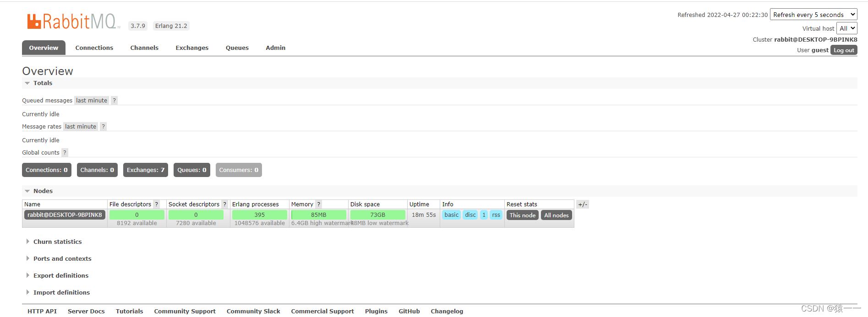Image resolution: width=868 pixels, height=317 pixels.
Task: Click the Channels: 0 count button
Action: (x=97, y=170)
